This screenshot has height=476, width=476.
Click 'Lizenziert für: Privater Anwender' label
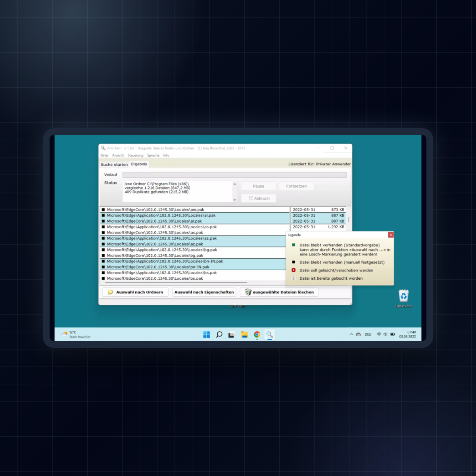point(320,164)
